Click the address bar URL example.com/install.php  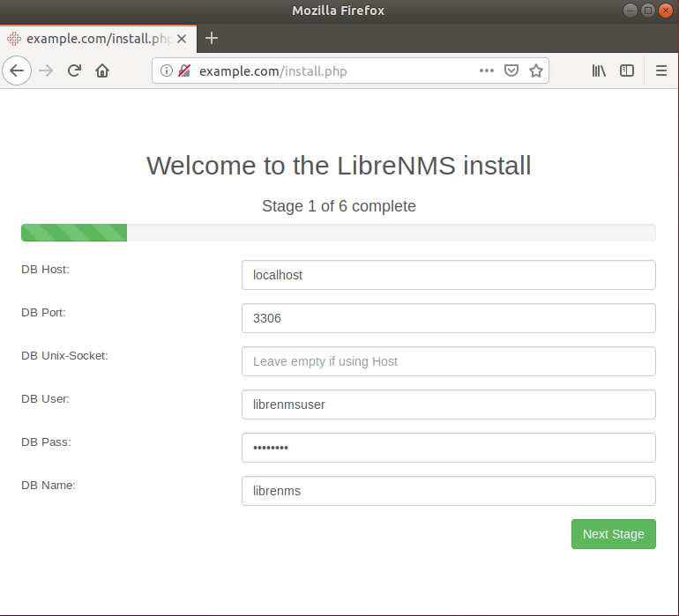(272, 71)
